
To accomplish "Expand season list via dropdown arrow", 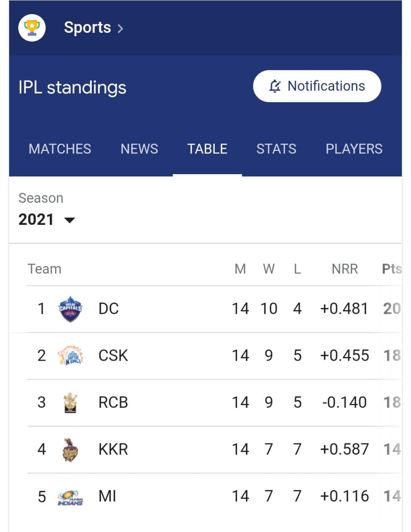I will coord(70,220).
